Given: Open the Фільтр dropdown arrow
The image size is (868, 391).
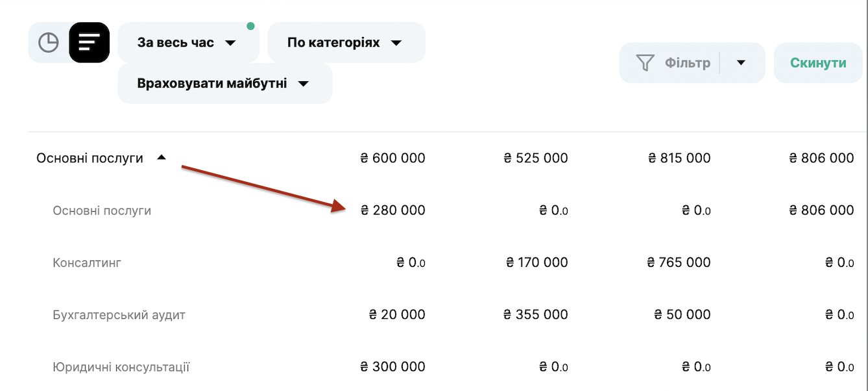Looking at the screenshot, I should 741,63.
